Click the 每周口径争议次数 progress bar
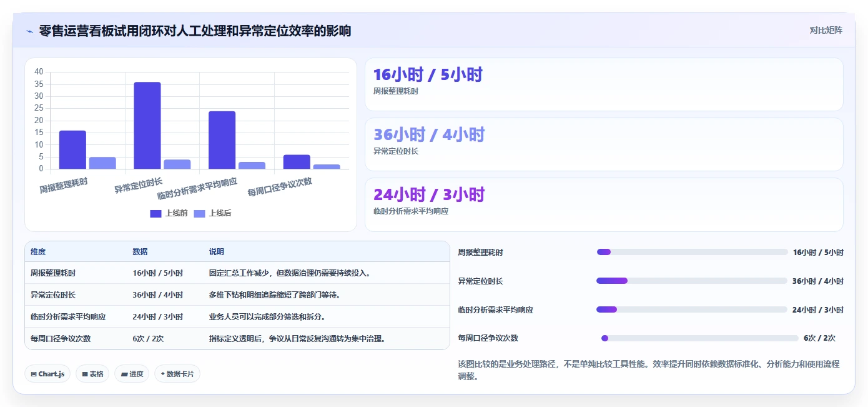Screen dimensions: 868x407 click(700, 338)
